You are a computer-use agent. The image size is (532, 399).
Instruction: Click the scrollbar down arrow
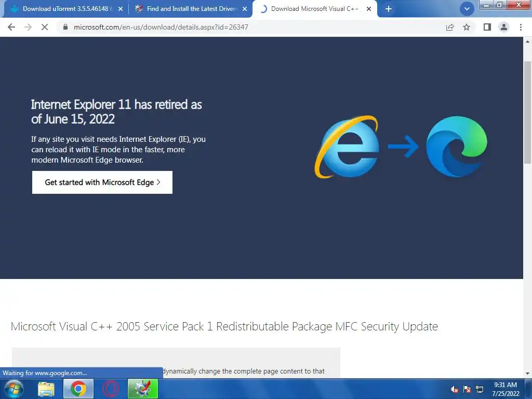click(x=527, y=374)
